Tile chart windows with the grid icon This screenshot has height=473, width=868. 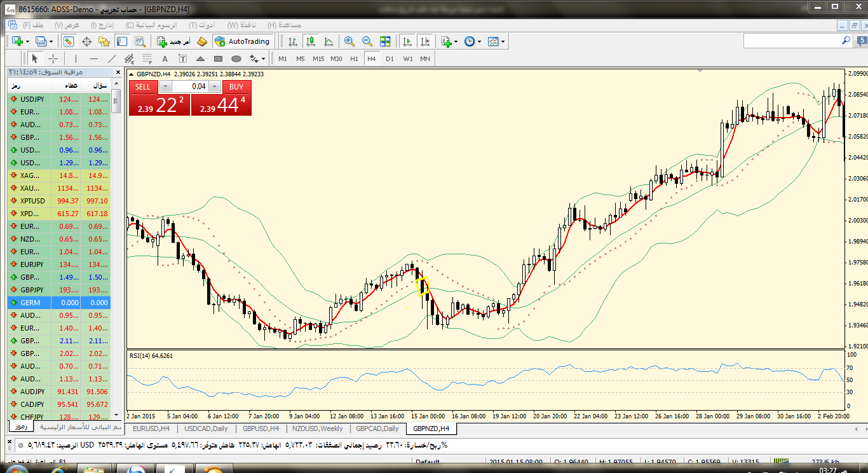(x=385, y=41)
